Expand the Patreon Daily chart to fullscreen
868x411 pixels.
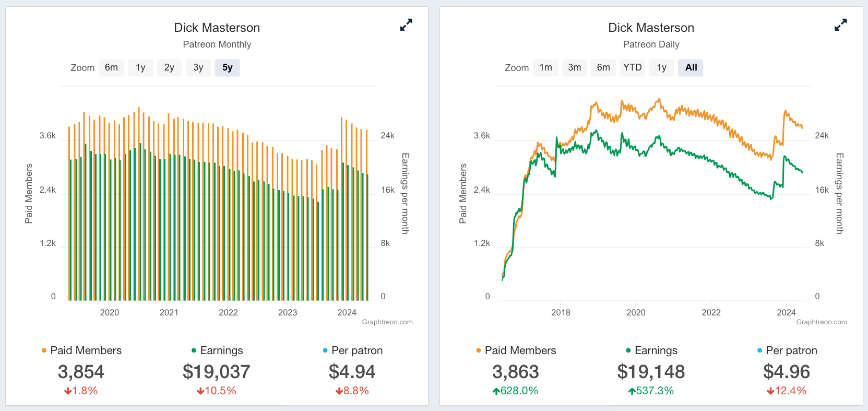click(840, 25)
